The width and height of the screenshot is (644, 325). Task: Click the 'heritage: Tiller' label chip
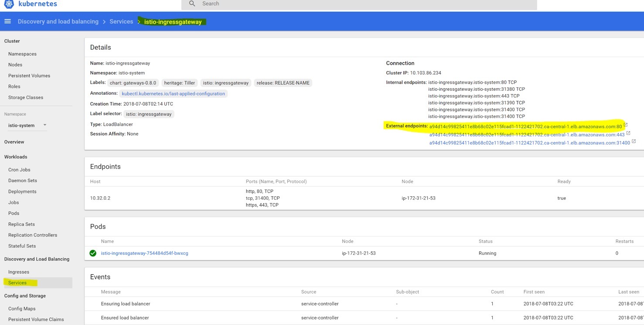(180, 83)
